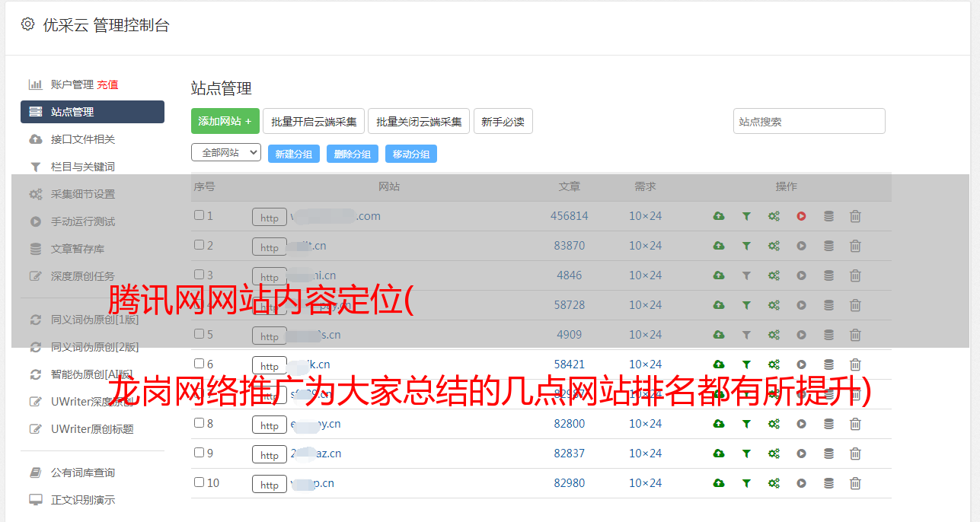Check the checkbox for row 5
This screenshot has width=980, height=522.
coord(199,334)
